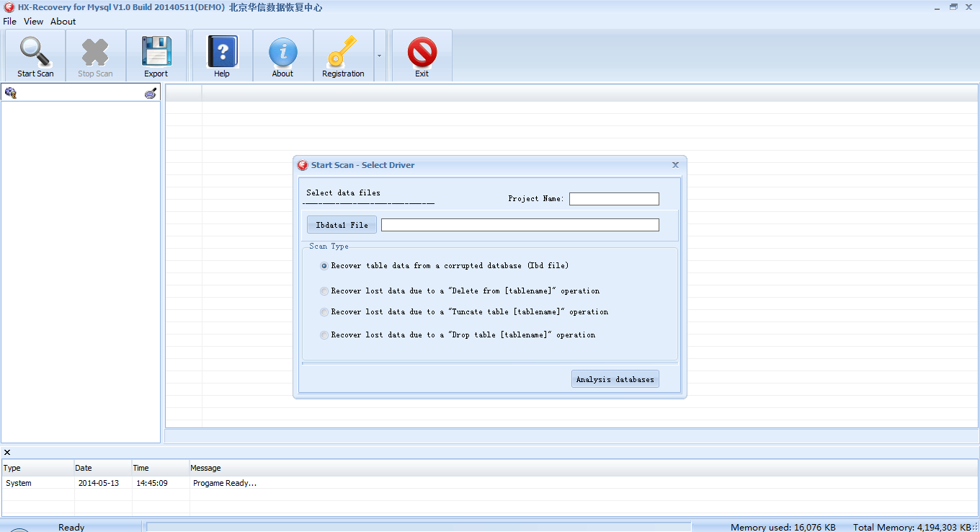Close the Start Scan dialog

675,165
